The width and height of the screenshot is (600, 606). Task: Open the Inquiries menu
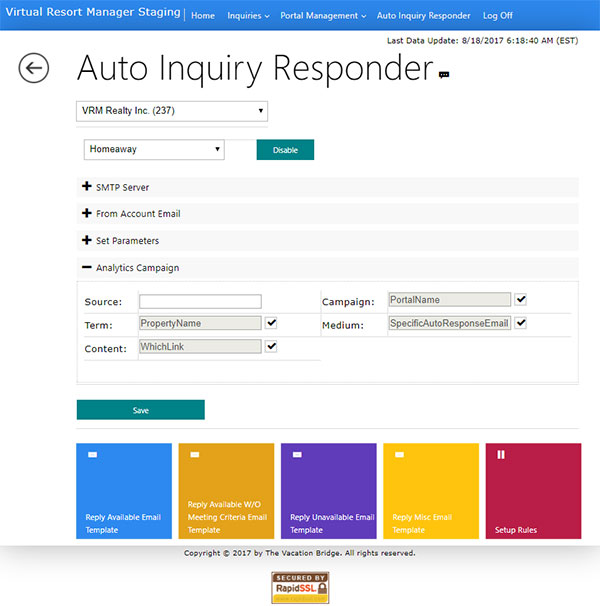248,16
